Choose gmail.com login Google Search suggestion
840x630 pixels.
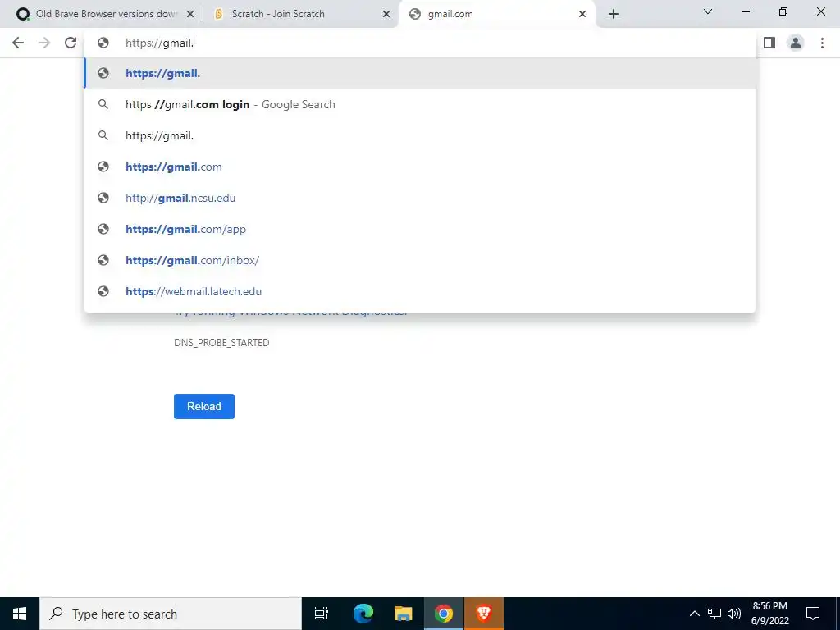(x=420, y=104)
